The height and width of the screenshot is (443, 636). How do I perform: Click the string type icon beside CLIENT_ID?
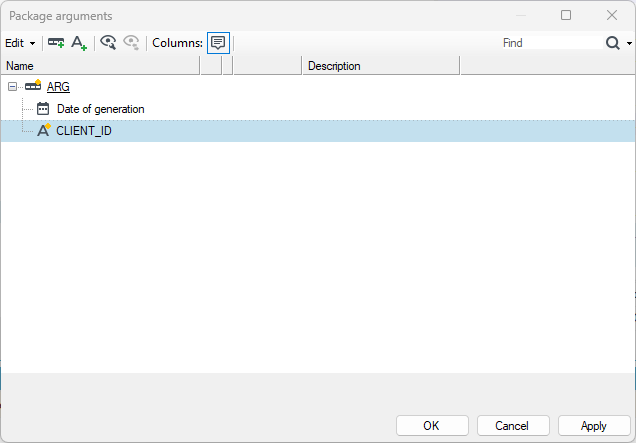coord(43,130)
